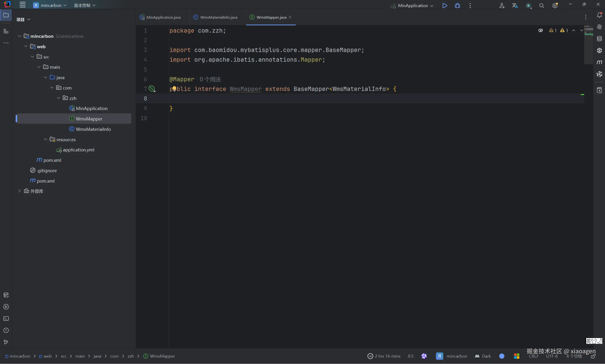
Task: Run MinApplication with the play icon
Action: click(444, 5)
